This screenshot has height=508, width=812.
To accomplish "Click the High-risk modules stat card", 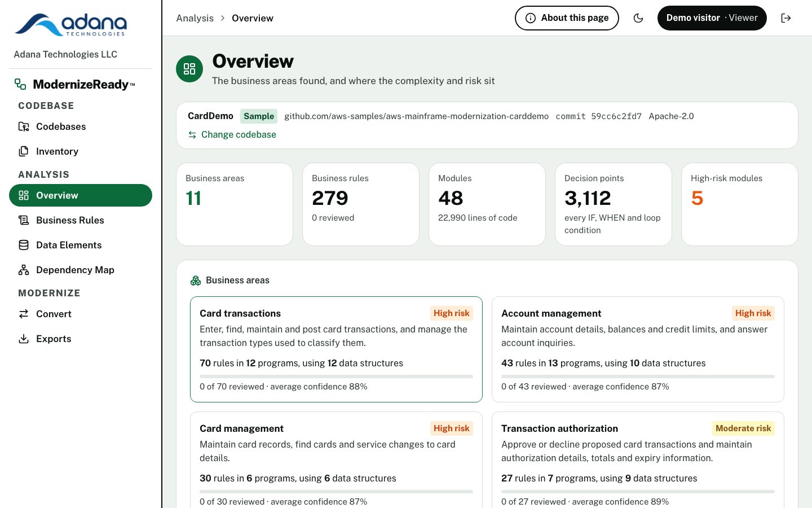I will point(740,204).
